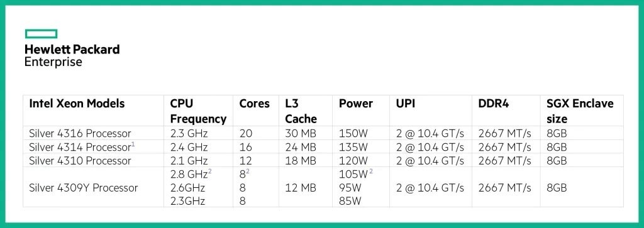Click the green HPE rectangle logo icon
Viewport: 644px width, 228px height.
tap(41, 34)
